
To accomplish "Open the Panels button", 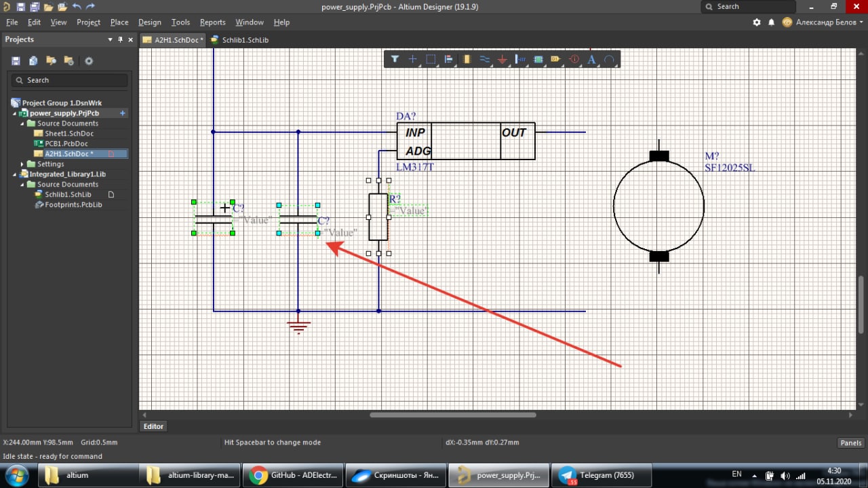I will [x=850, y=443].
